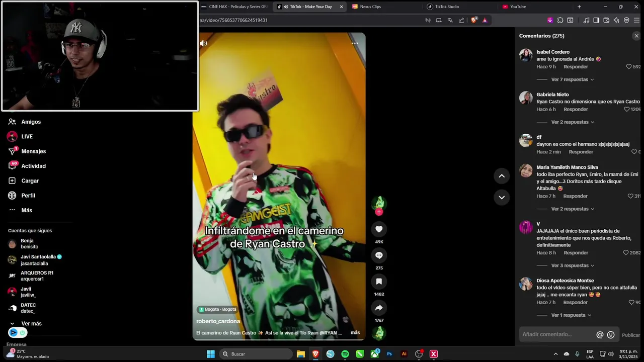The width and height of the screenshot is (644, 362).
Task: Open comments via the speech bubble icon
Action: pyautogui.click(x=379, y=255)
